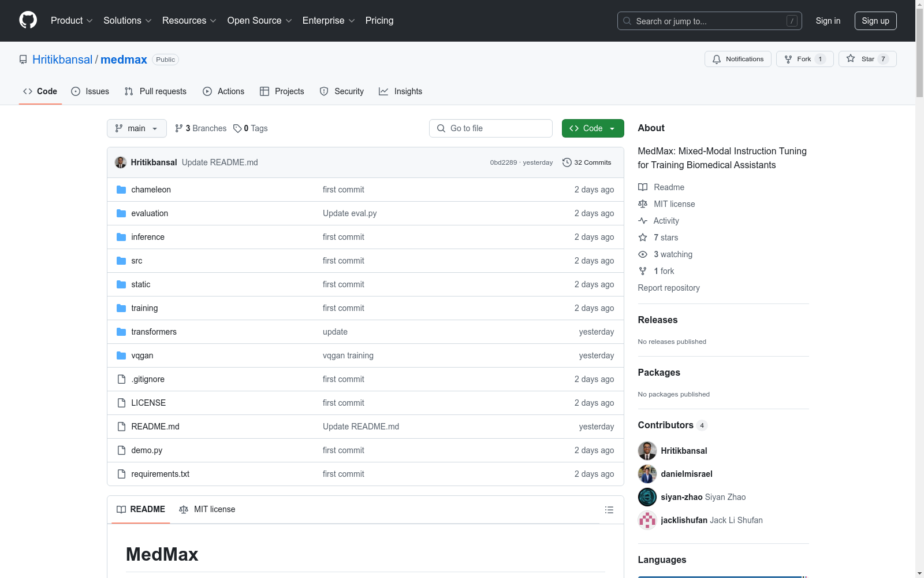The width and height of the screenshot is (924, 578).
Task: Switch to the Issues tab
Action: point(90,91)
